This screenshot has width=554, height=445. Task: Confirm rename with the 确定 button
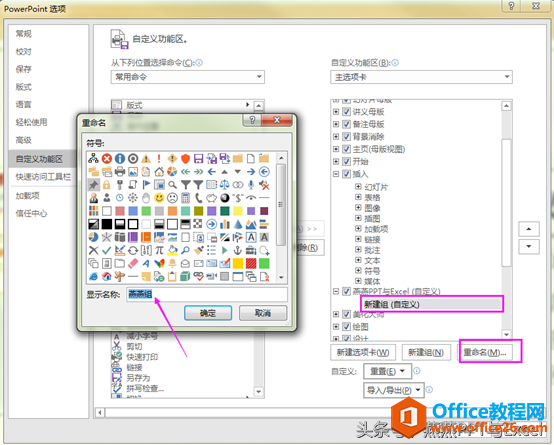[x=208, y=313]
